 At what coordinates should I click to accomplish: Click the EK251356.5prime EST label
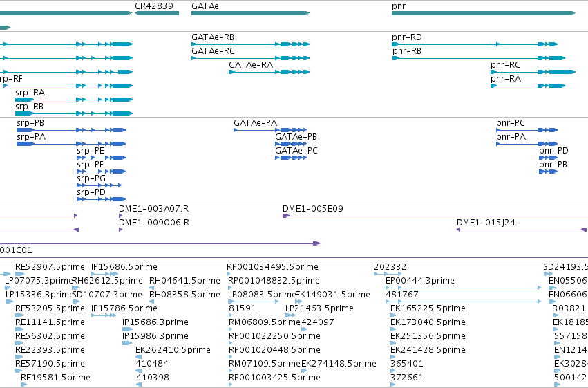pos(428,337)
